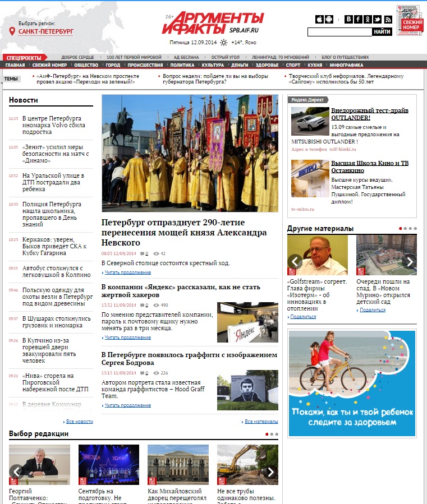Click comment icon under Александр Невский article

pyautogui.click(x=142, y=253)
